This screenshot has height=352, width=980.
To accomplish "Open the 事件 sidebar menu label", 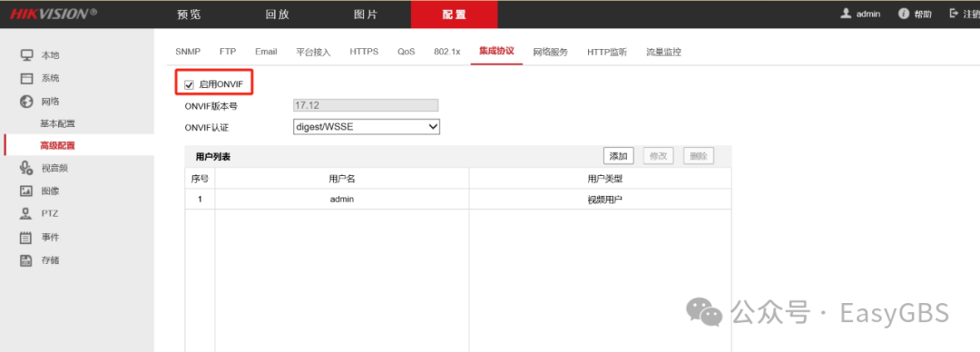I will [x=51, y=237].
